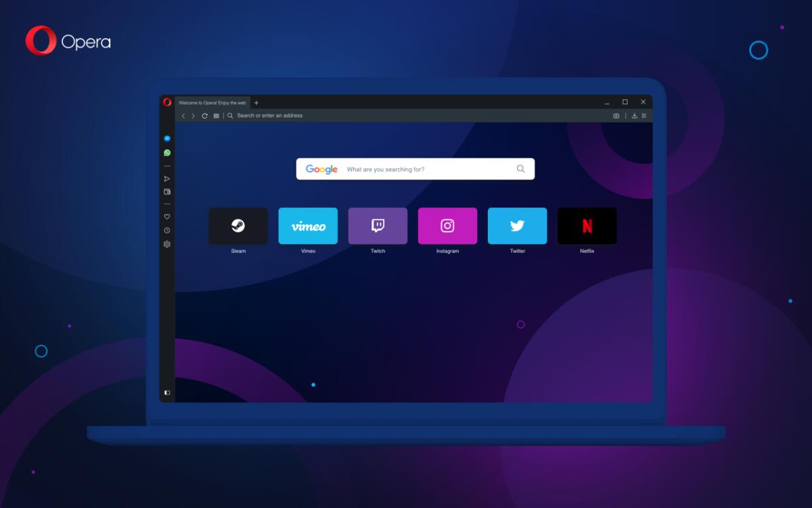Open bookmarks via the heart icon

click(x=166, y=216)
